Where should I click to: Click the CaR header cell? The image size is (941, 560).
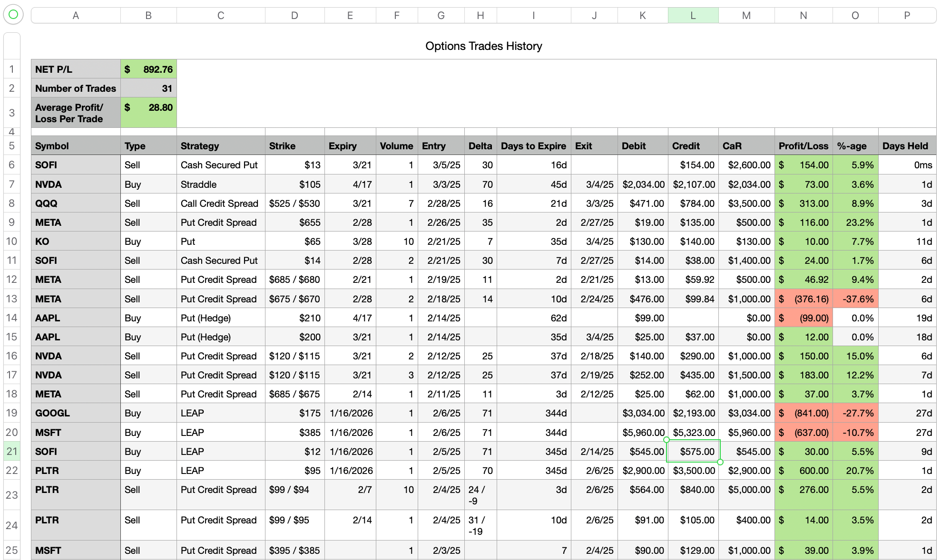746,146
